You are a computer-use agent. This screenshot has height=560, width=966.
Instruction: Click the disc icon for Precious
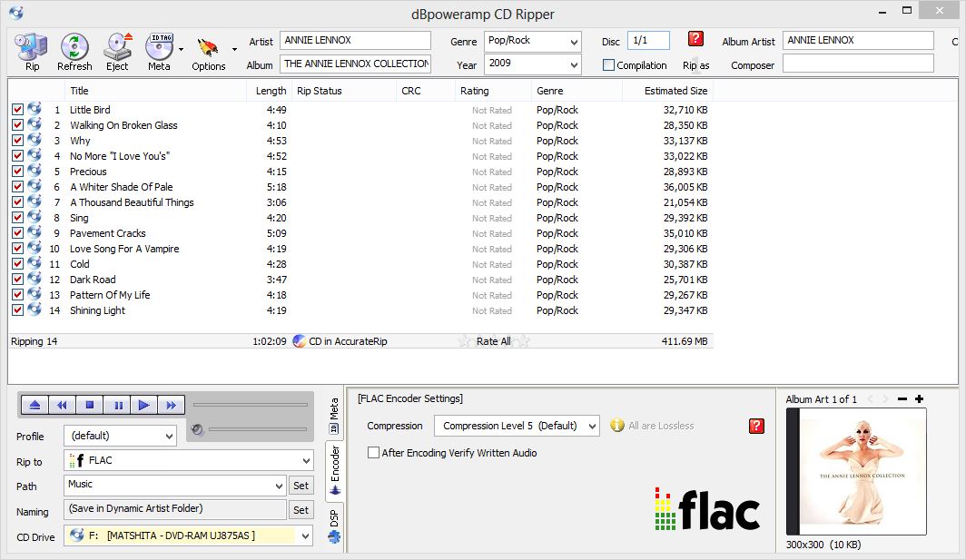34,171
